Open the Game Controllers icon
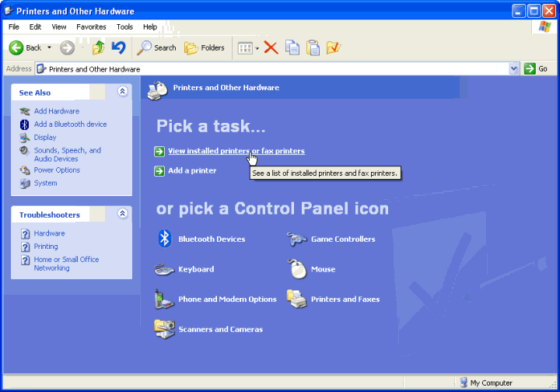560x392 pixels. tap(297, 240)
